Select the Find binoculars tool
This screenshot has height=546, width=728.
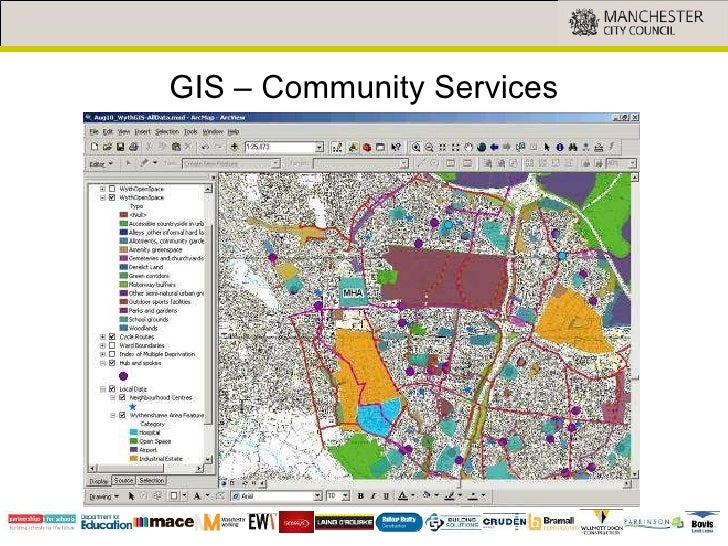tap(573, 147)
